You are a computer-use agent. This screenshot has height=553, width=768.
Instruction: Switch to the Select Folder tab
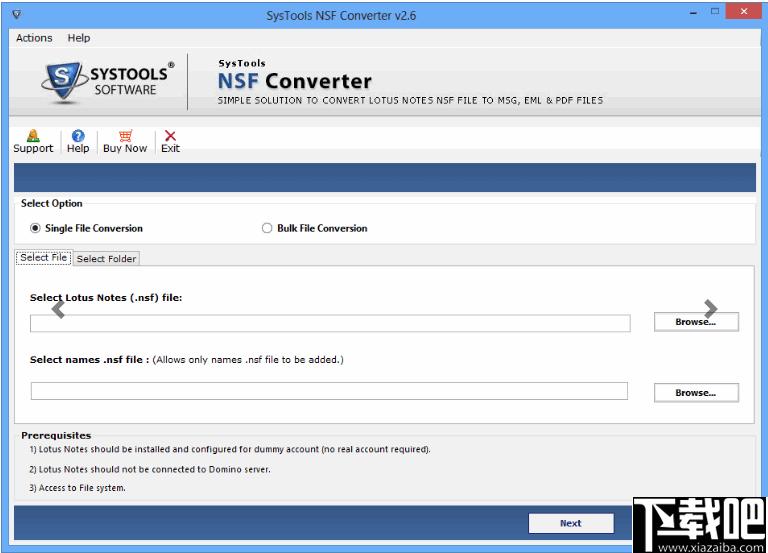106,259
